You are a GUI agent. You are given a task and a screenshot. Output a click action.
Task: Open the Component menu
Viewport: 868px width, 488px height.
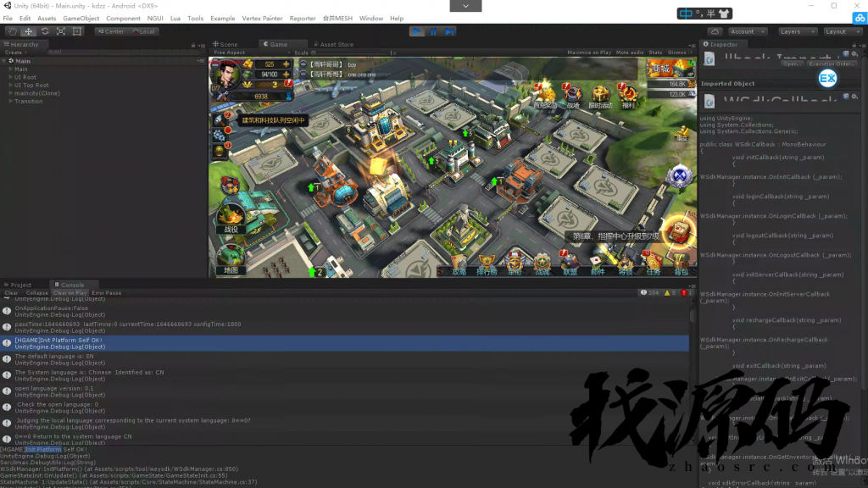tap(123, 19)
